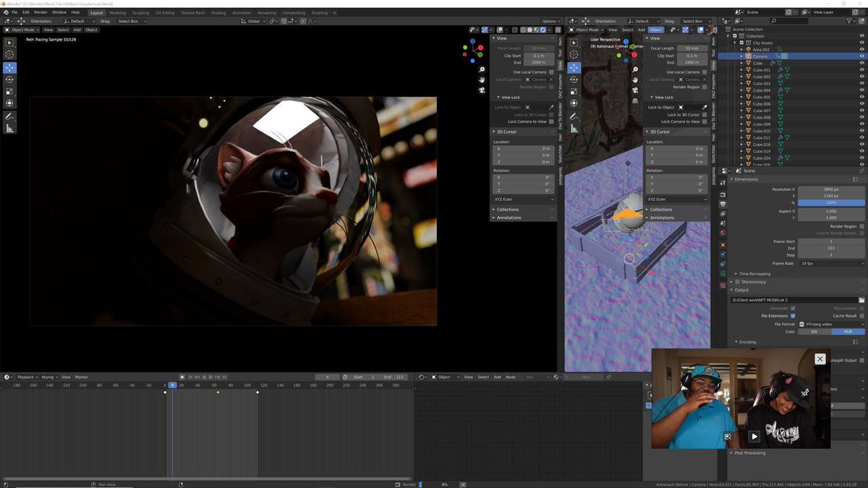This screenshot has width=868, height=488.
Task: Open the Output properties tab icon
Action: (x=723, y=204)
